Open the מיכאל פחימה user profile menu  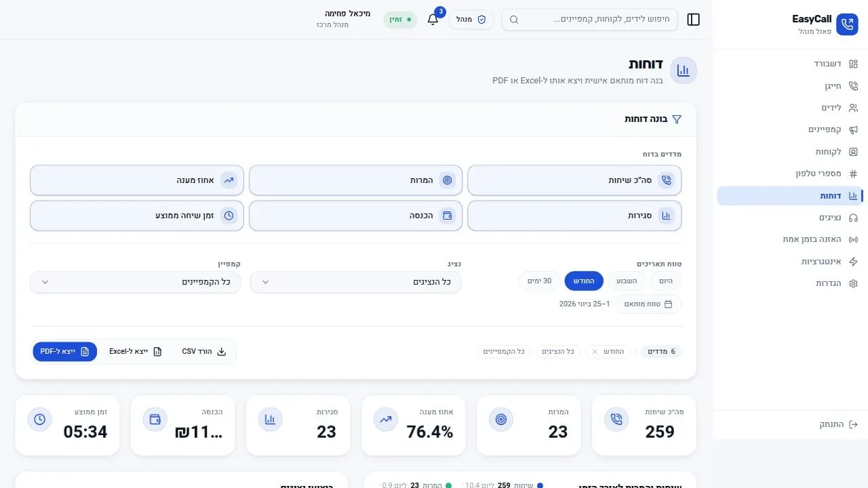pos(344,19)
